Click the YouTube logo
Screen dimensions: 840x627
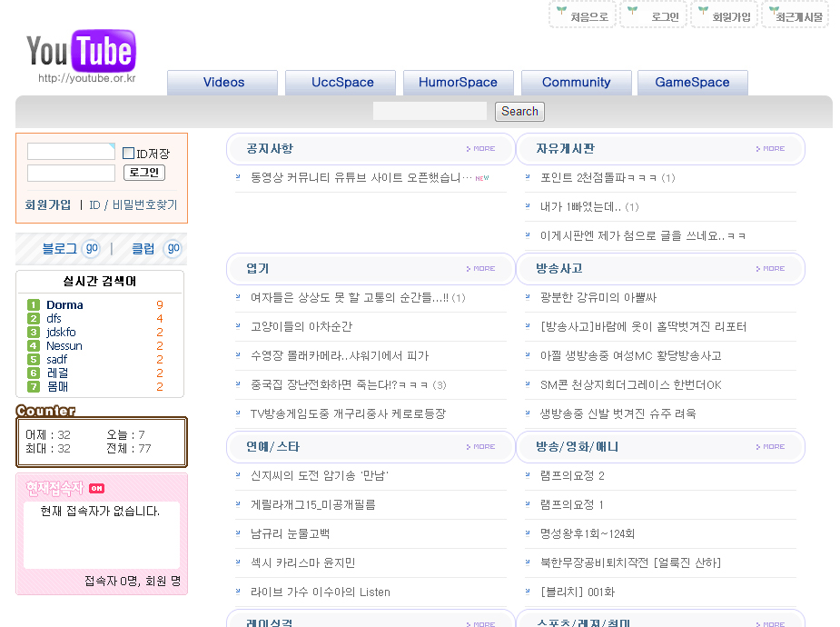pyautogui.click(x=81, y=52)
